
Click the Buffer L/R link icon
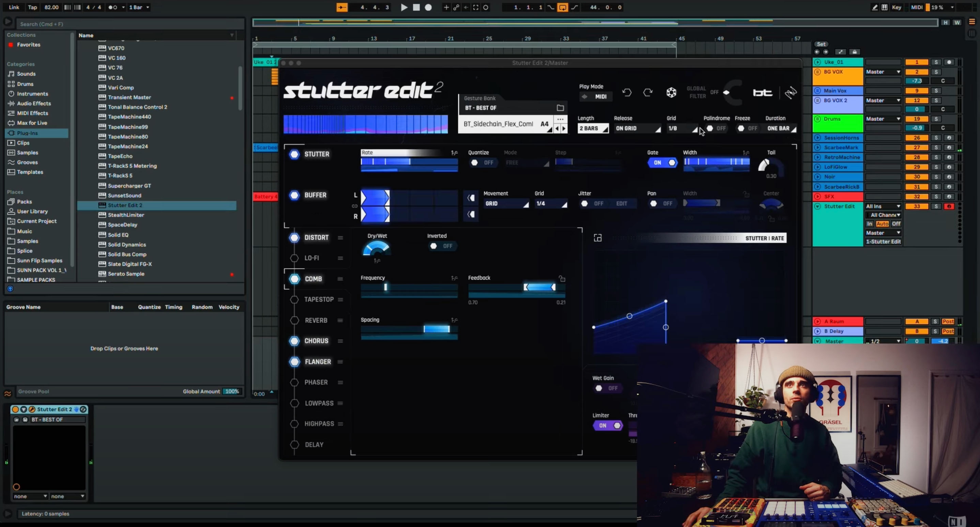[x=355, y=206]
